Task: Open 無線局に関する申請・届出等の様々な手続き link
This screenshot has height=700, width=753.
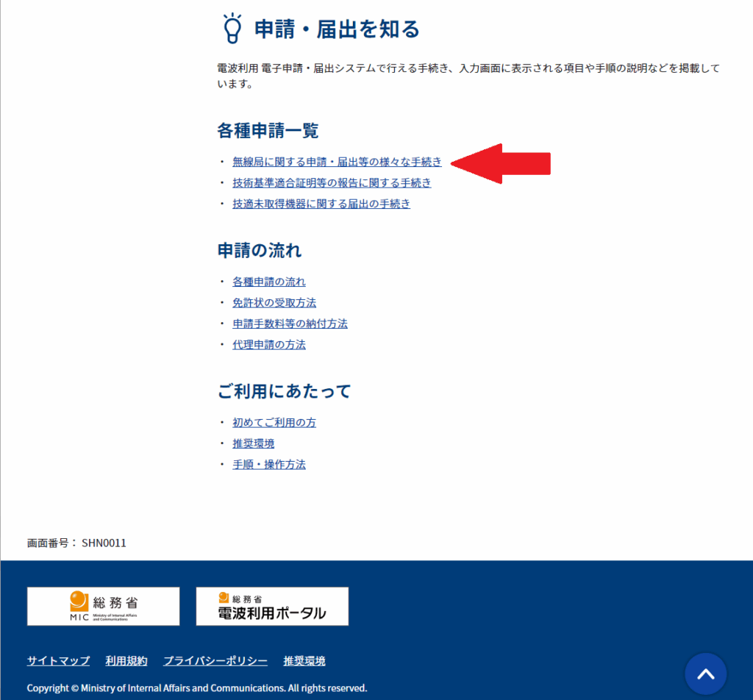Action: click(337, 162)
